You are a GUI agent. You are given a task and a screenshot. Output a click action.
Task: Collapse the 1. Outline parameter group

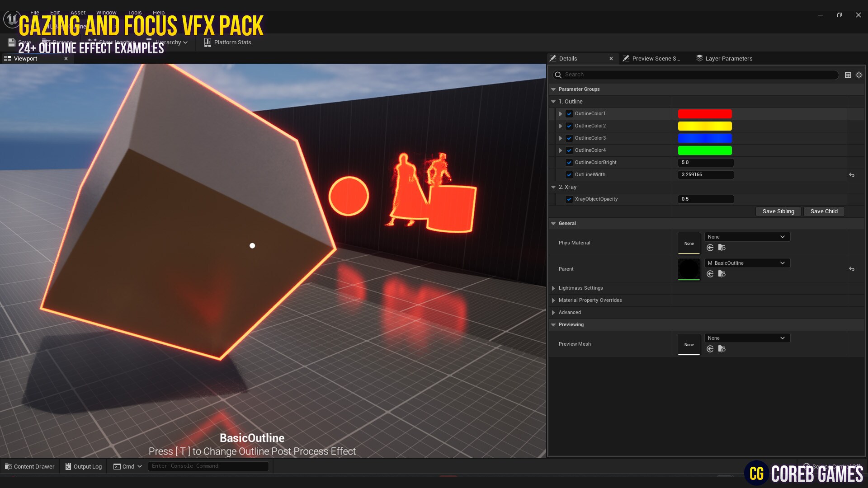(553, 101)
